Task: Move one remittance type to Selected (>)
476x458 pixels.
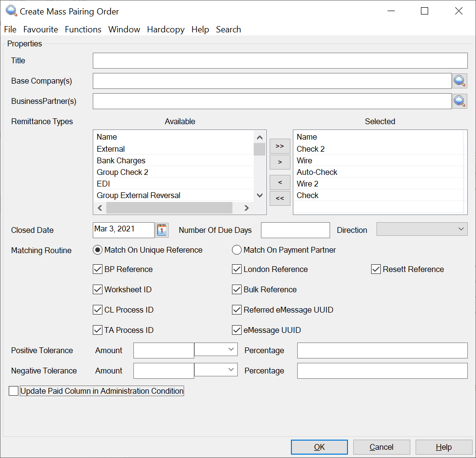Action: click(280, 162)
